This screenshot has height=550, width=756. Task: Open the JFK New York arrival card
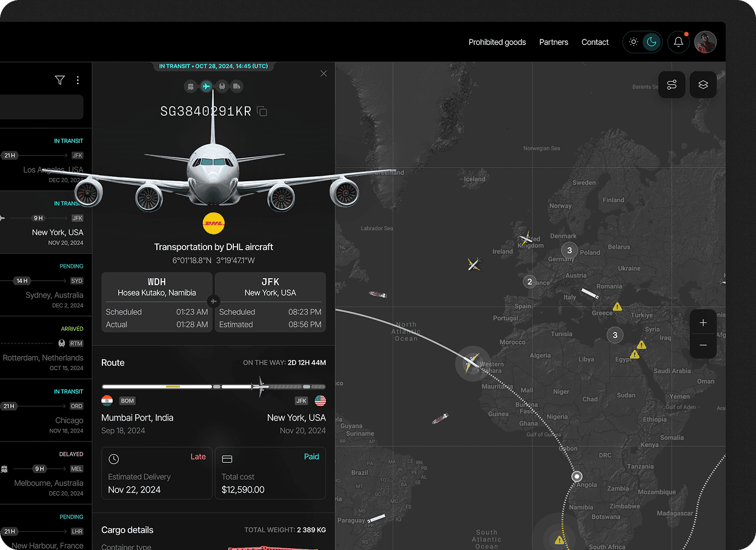(270, 302)
